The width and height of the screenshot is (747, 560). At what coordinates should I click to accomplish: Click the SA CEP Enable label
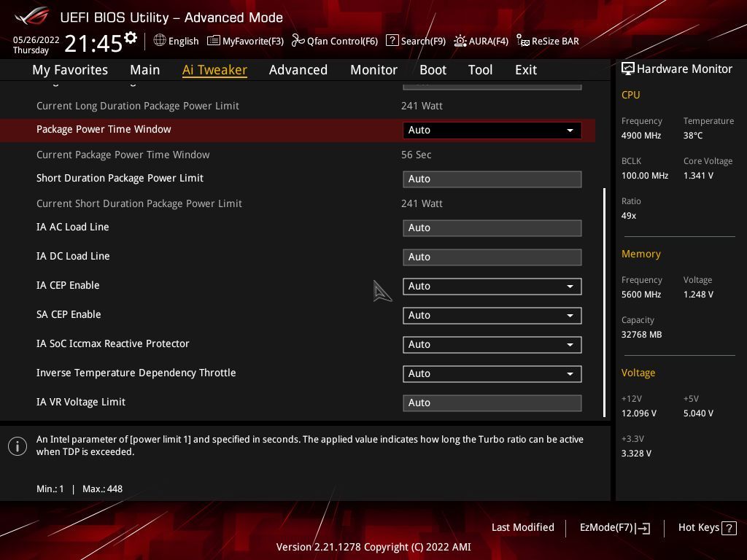69,314
